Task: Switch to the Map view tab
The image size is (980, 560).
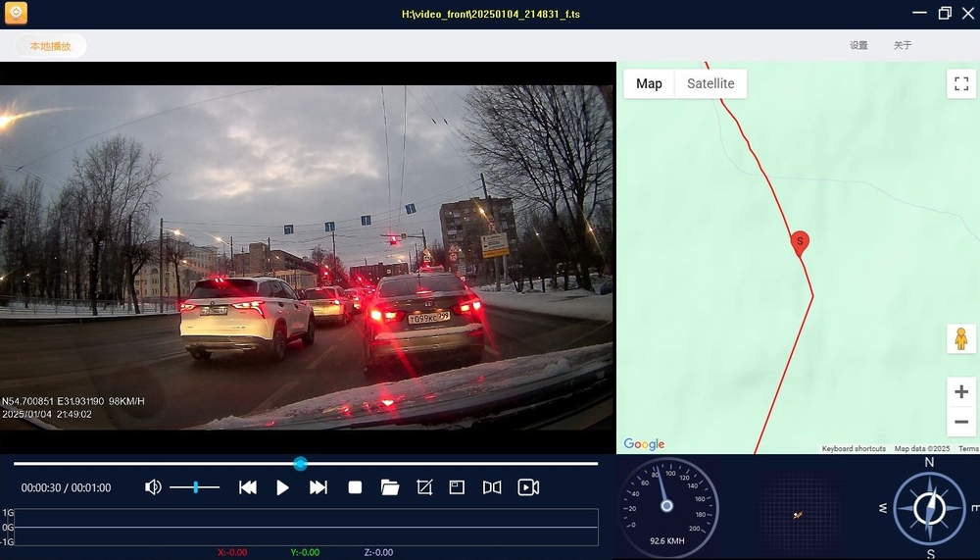Action: pyautogui.click(x=649, y=83)
